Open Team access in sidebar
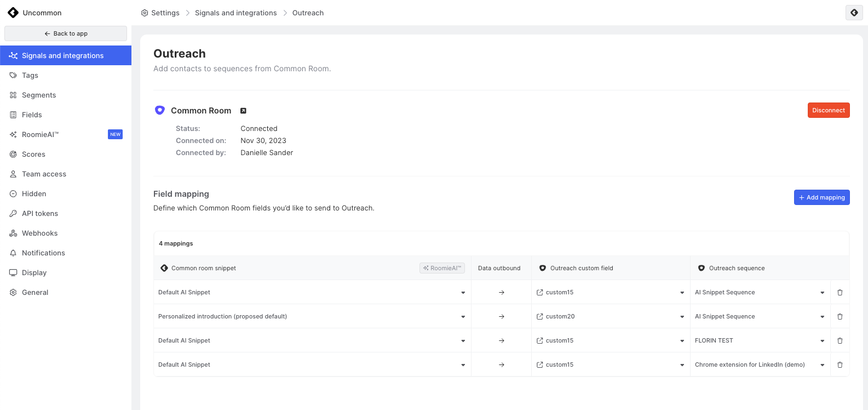Image resolution: width=868 pixels, height=410 pixels. [x=44, y=174]
